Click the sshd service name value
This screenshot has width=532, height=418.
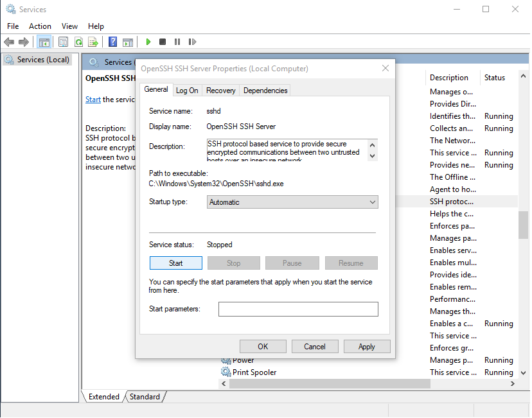pos(214,111)
